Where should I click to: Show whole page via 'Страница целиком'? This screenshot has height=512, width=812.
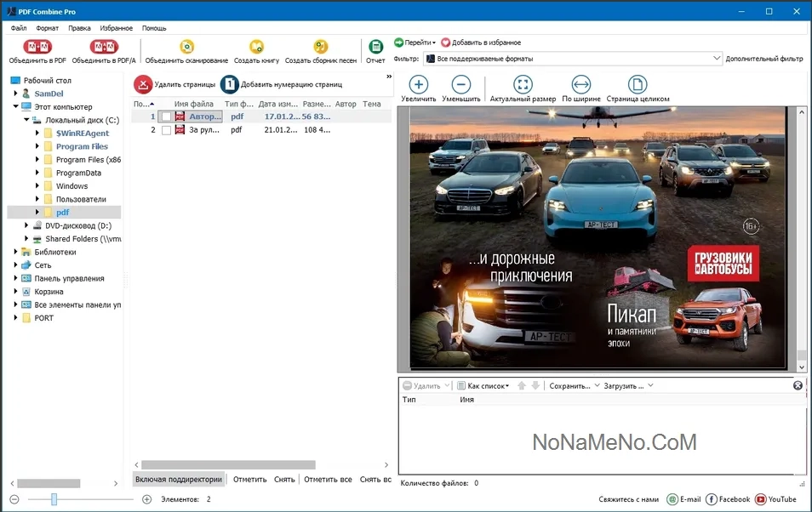click(x=638, y=85)
